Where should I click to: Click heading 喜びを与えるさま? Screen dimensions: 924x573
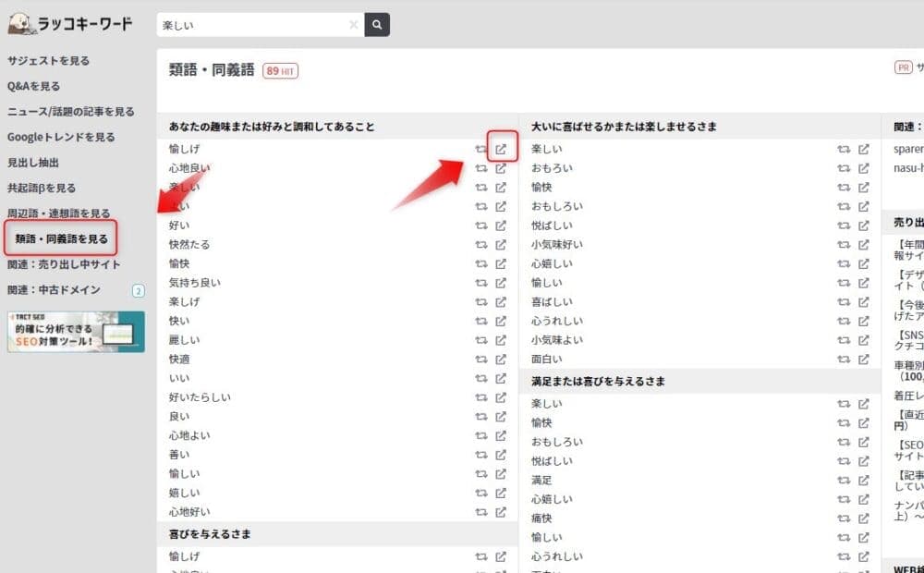pos(210,534)
